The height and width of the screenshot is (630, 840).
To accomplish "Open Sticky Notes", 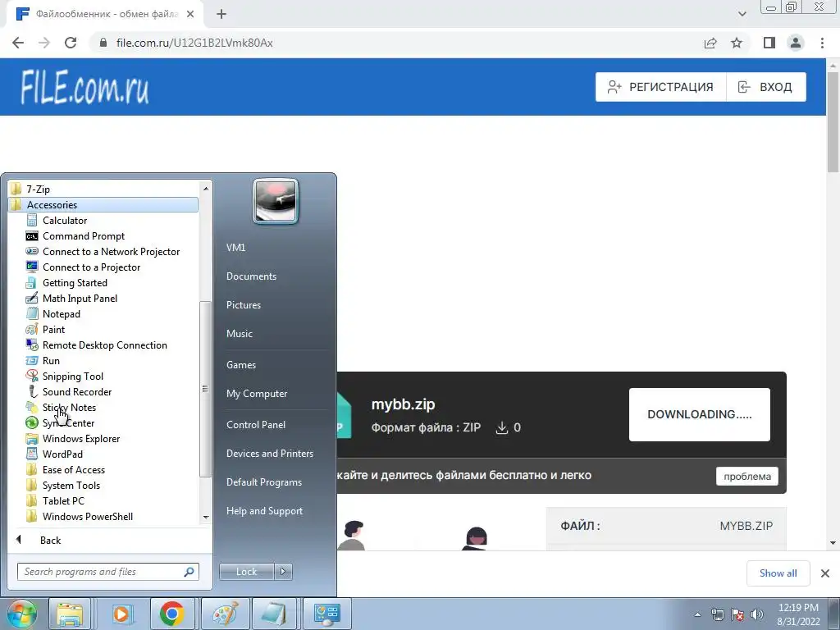I will tap(69, 407).
